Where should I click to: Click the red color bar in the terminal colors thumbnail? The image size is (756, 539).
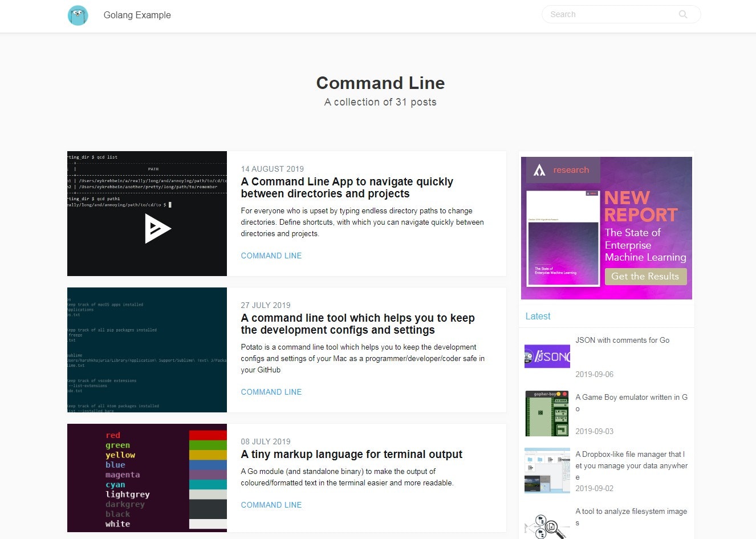click(208, 434)
